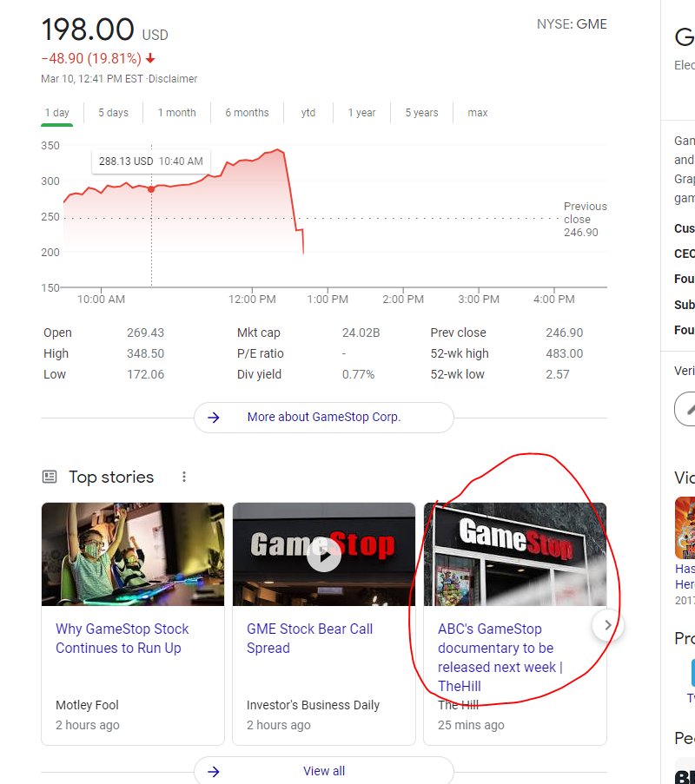Image resolution: width=695 pixels, height=784 pixels.
Task: Click the Top stories newspaper icon
Action: point(50,477)
